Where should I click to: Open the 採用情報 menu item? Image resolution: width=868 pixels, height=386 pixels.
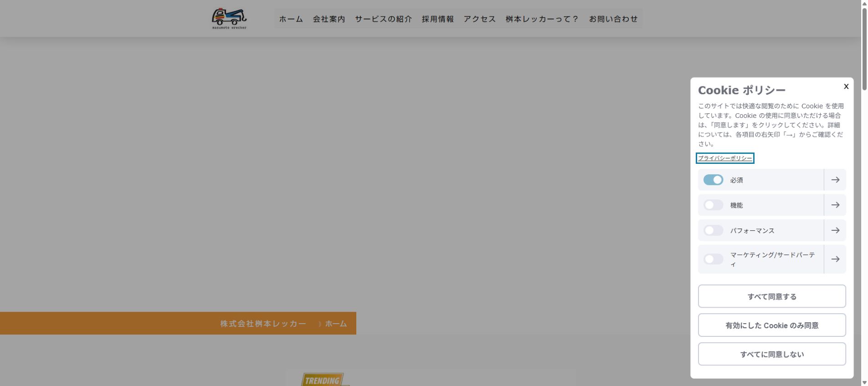[x=438, y=19]
